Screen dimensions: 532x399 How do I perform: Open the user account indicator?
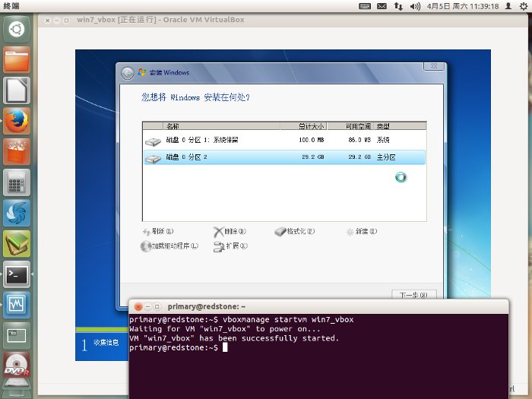point(508,6)
